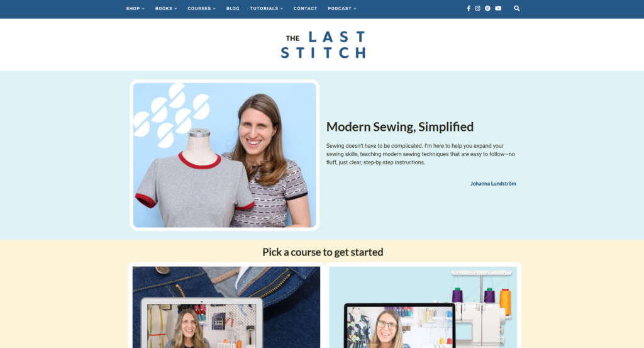
Task: Open the Contact page
Action: click(x=305, y=8)
